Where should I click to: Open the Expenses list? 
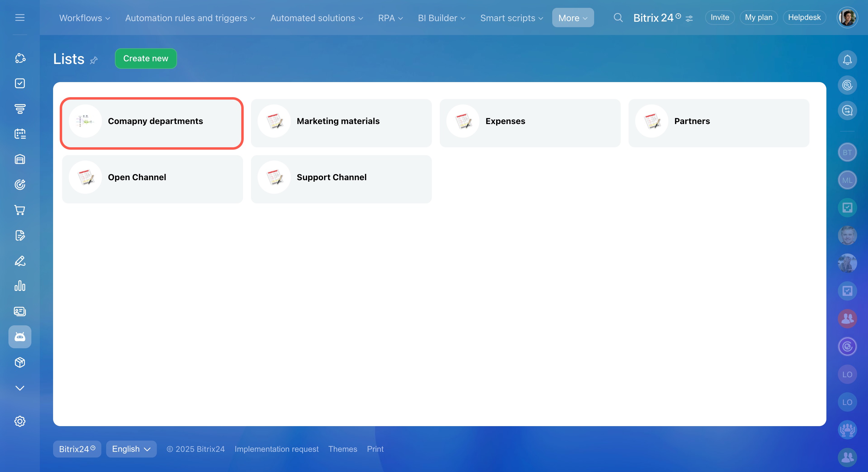click(530, 123)
